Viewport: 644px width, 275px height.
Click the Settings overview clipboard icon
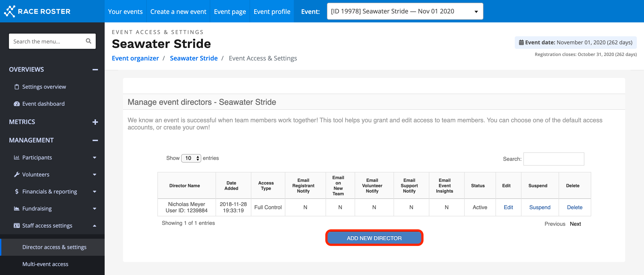(17, 87)
